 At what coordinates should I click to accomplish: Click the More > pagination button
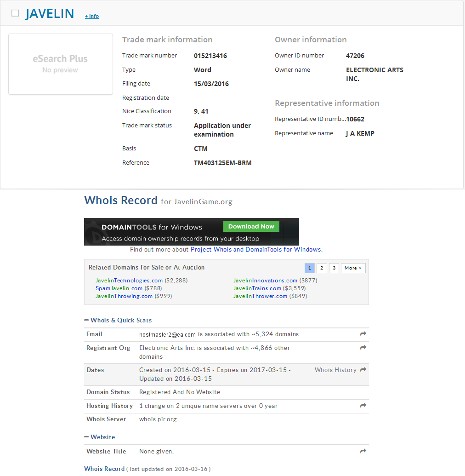[x=353, y=268]
